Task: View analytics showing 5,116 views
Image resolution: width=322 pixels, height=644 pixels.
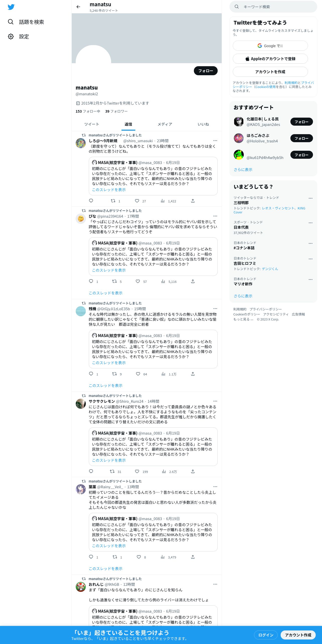Action: click(x=169, y=281)
